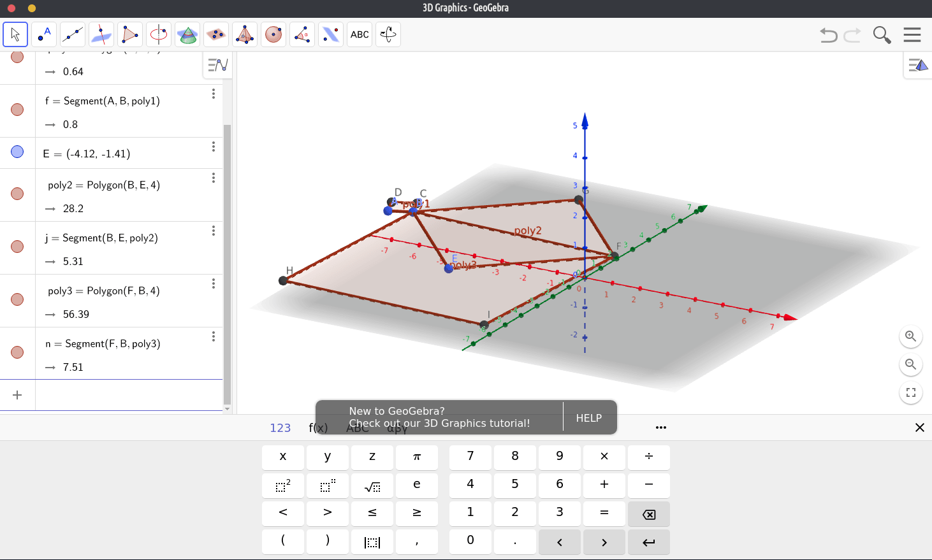Zoom in on the 3D view
Image resolution: width=932 pixels, height=560 pixels.
pos(911,336)
